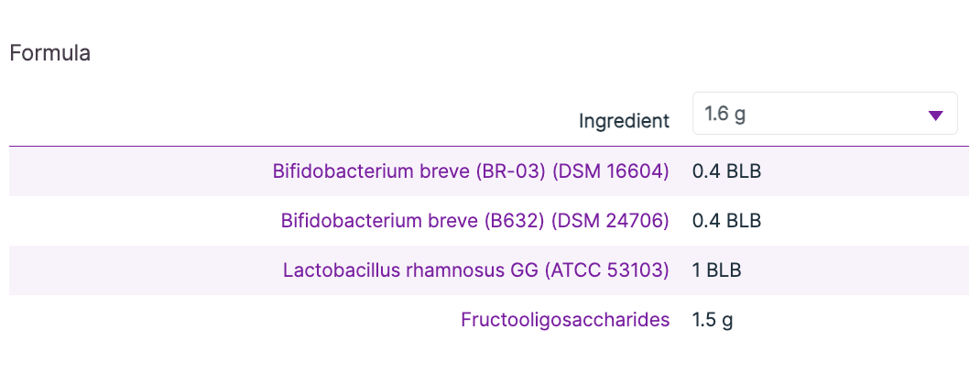Click the BR-03 strain designation
The width and height of the screenshot is (980, 374).
pyautogui.click(x=518, y=171)
